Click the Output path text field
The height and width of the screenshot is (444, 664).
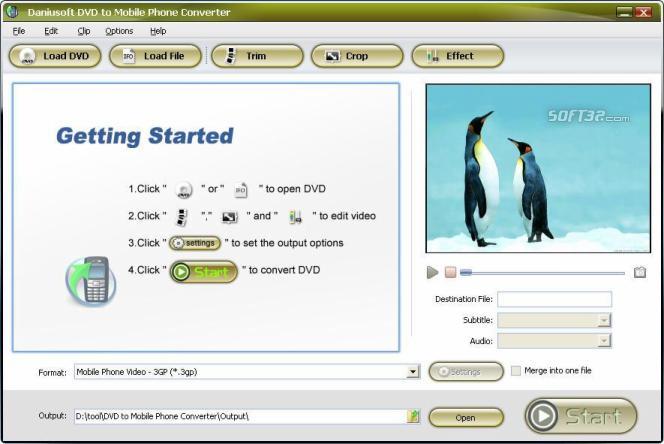point(241,416)
